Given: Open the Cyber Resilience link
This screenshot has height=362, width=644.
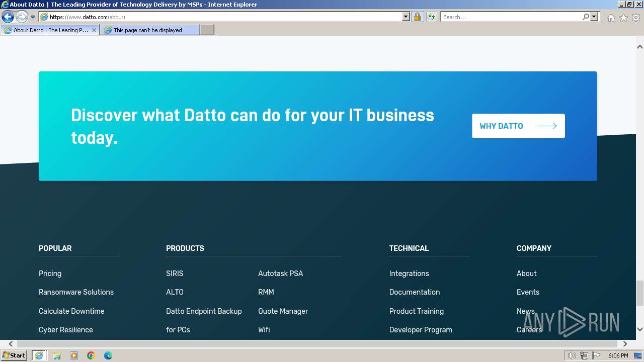Looking at the screenshot, I should [x=66, y=330].
